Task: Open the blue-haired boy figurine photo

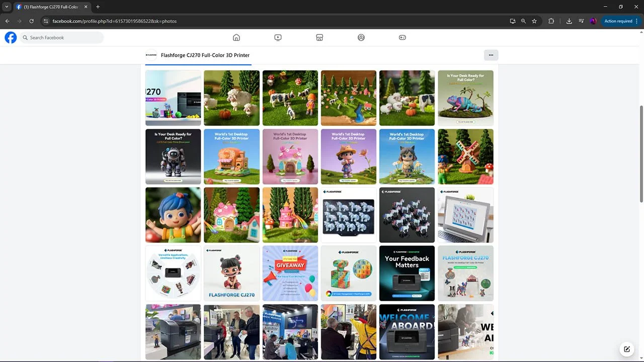Action: [x=173, y=215]
